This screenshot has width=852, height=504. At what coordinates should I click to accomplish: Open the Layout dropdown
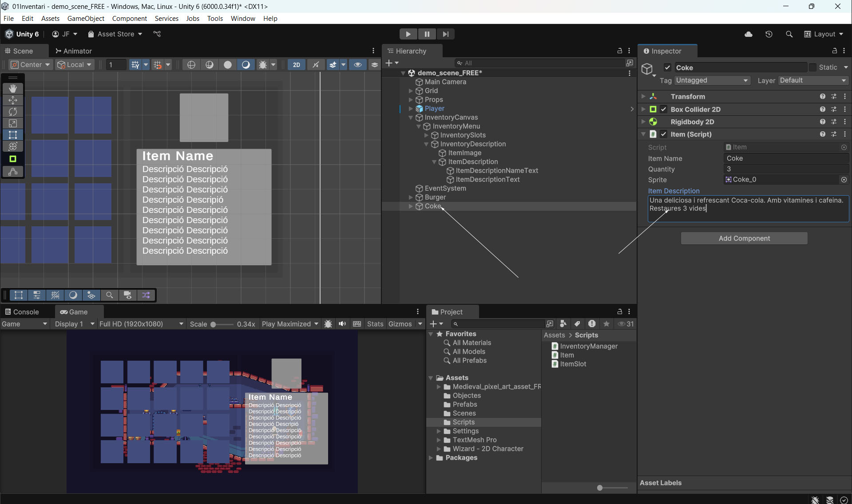pos(824,34)
